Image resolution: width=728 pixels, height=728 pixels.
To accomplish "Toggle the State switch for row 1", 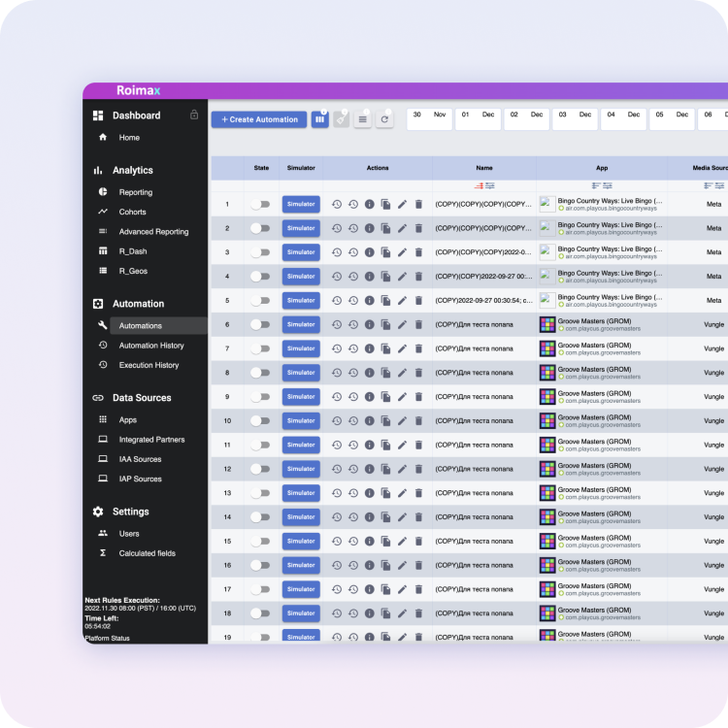I will point(260,204).
